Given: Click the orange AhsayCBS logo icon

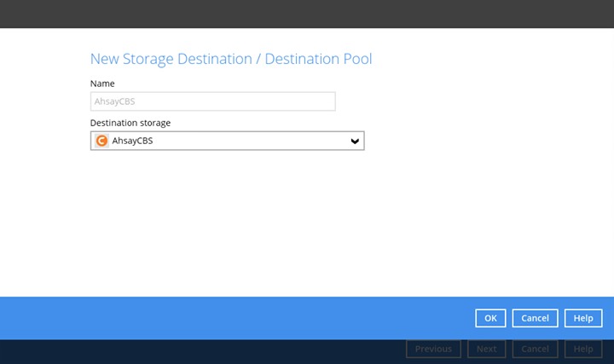Looking at the screenshot, I should (102, 141).
